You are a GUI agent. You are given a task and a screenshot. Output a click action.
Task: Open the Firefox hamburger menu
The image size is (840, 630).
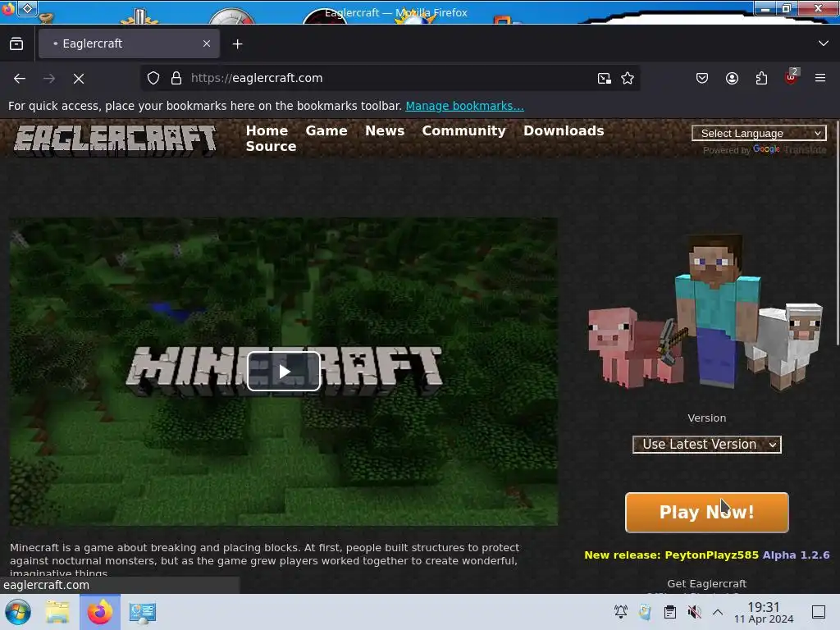tap(820, 78)
